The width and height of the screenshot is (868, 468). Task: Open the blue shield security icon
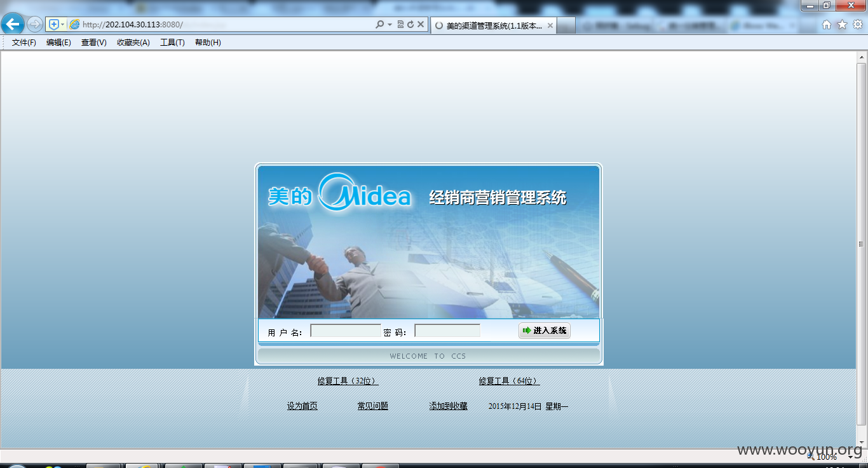(54, 24)
